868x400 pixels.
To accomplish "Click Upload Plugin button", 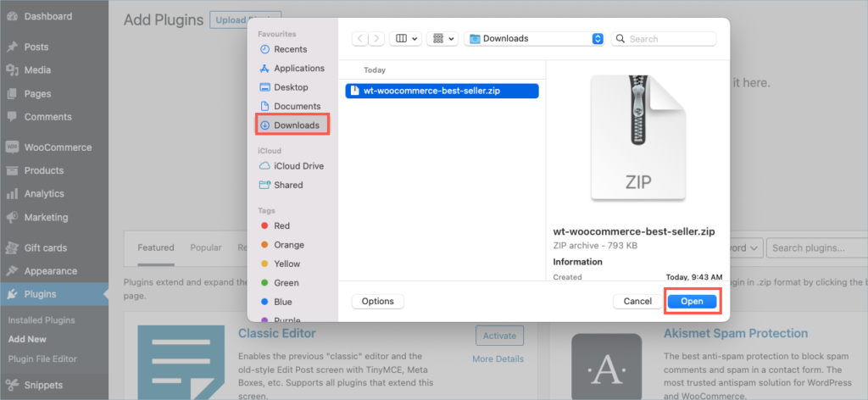I will (245, 20).
